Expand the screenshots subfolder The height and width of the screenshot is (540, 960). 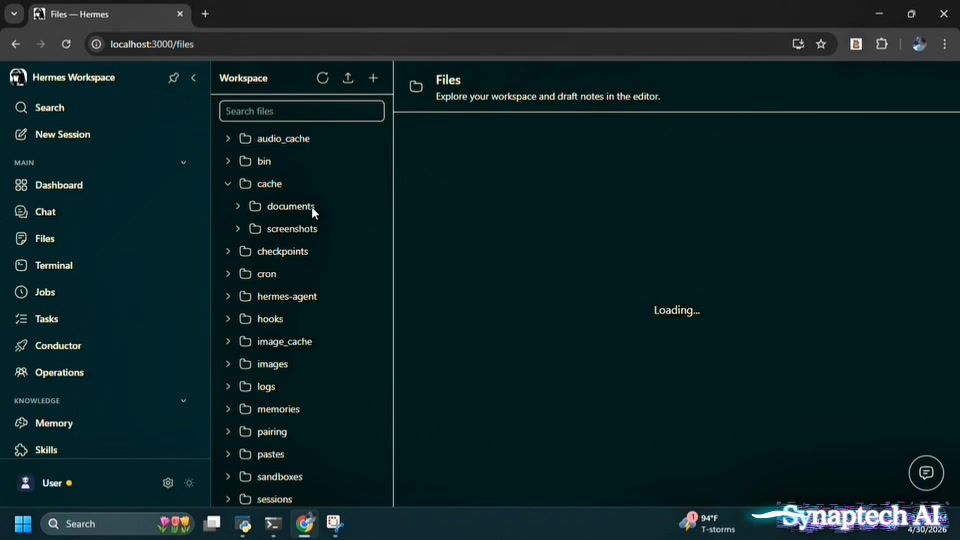pyautogui.click(x=238, y=229)
